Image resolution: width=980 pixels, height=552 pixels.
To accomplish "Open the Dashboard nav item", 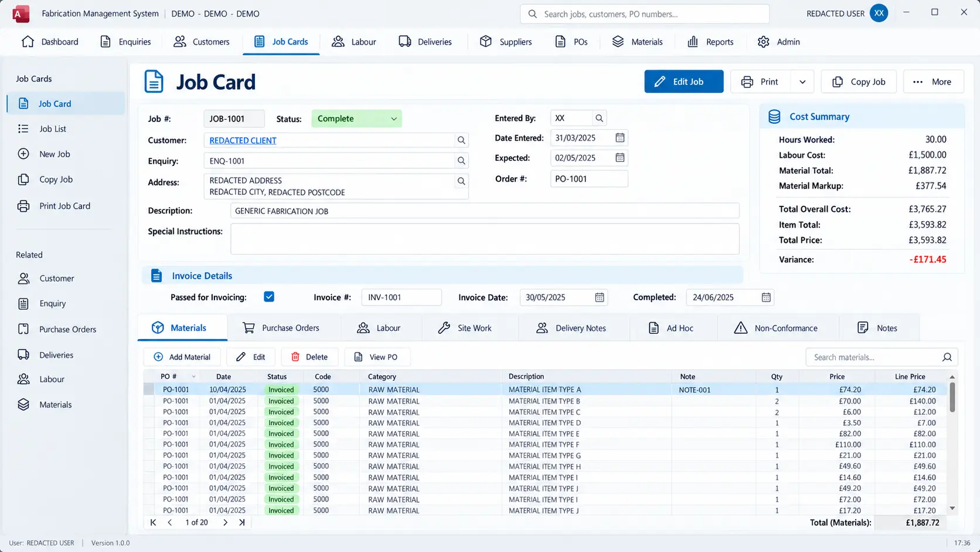I will (x=50, y=42).
